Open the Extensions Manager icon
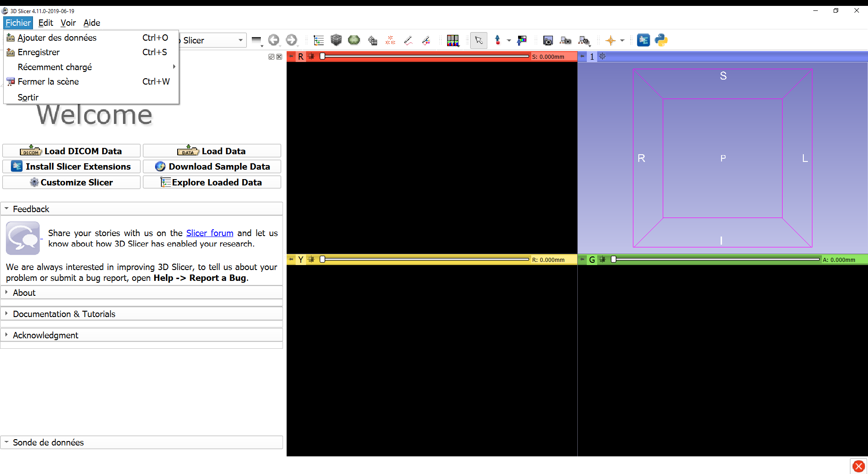 click(643, 40)
